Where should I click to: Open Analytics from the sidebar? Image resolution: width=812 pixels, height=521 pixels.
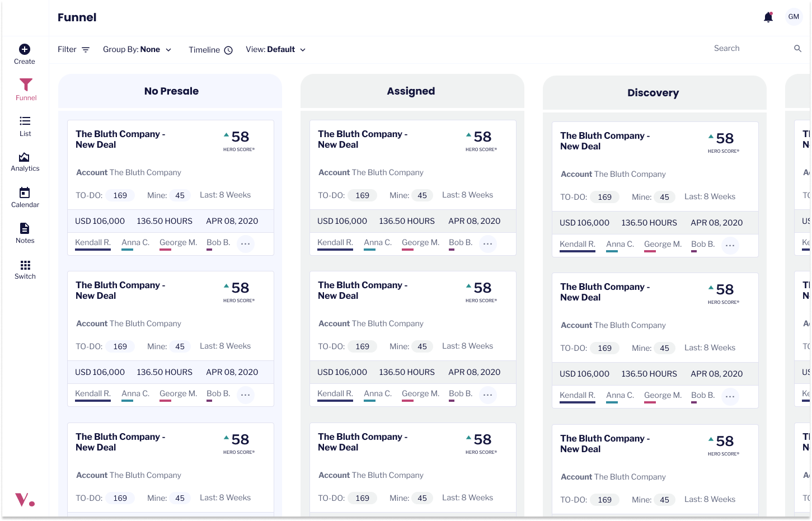point(25,162)
